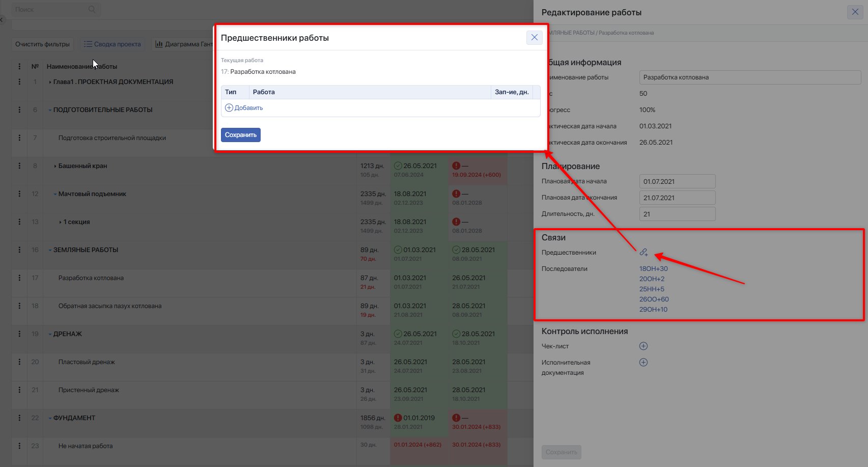This screenshot has height=467, width=868.
Task: Close the Редактирование работы panel
Action: (x=855, y=12)
